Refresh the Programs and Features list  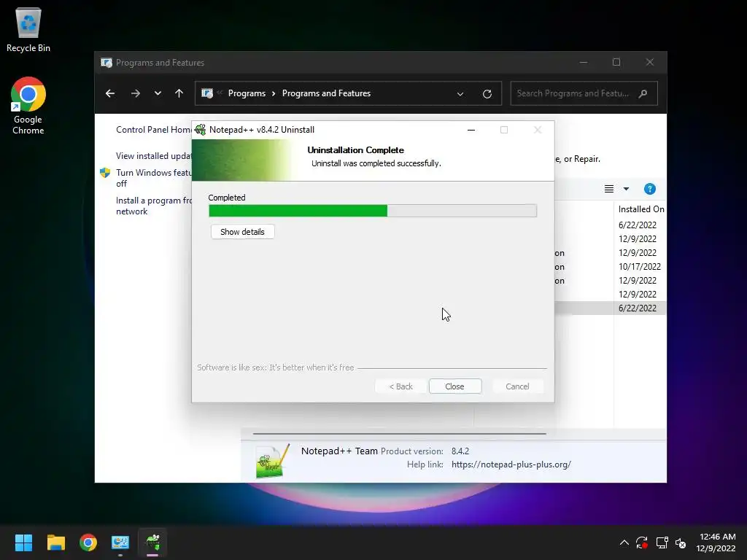[x=487, y=94]
